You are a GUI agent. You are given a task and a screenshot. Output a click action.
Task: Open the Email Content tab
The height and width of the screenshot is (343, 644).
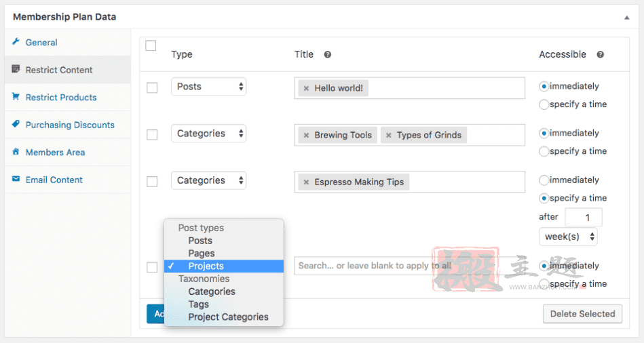coord(68,180)
